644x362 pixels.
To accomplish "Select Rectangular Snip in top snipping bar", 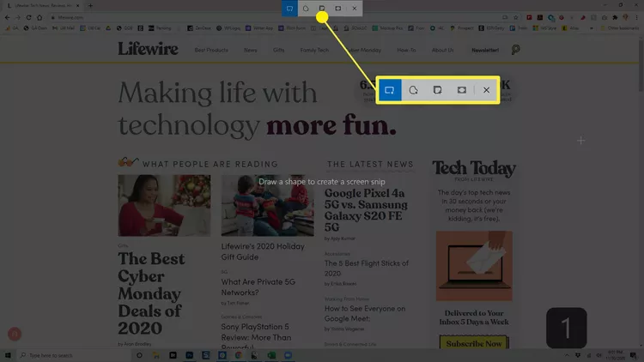I will click(x=289, y=9).
